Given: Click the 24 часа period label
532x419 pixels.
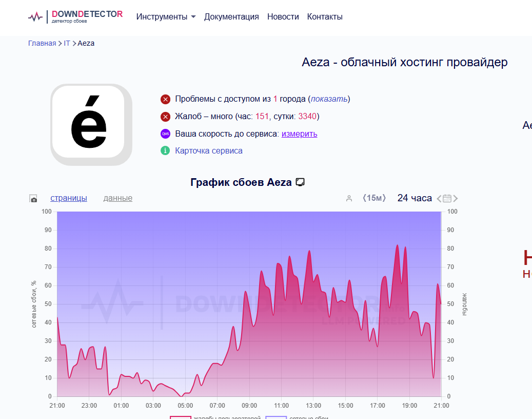Looking at the screenshot, I should 415,198.
